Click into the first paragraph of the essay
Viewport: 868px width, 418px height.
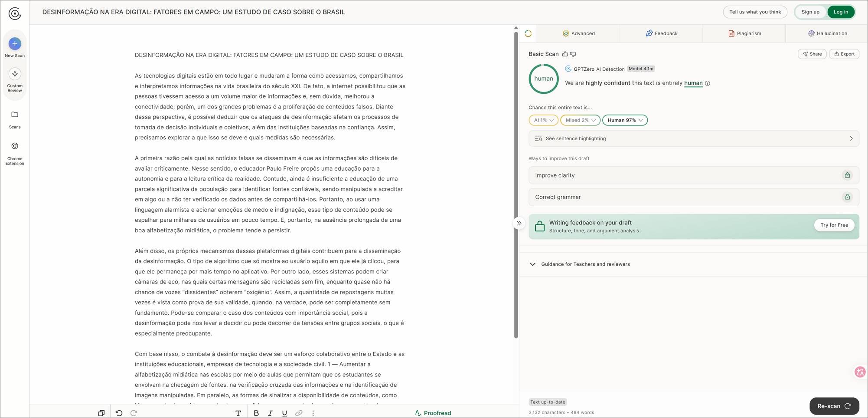coord(270,107)
